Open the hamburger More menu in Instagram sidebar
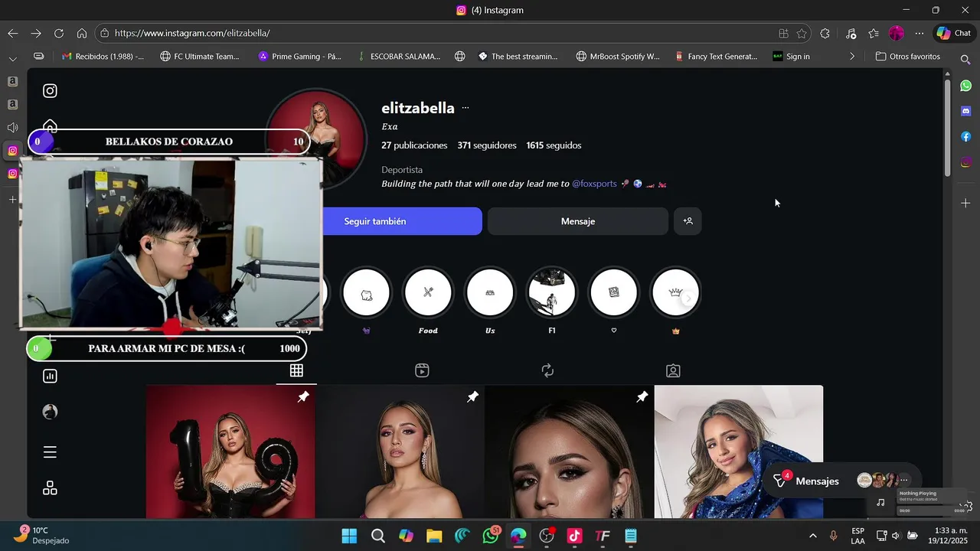 point(50,452)
